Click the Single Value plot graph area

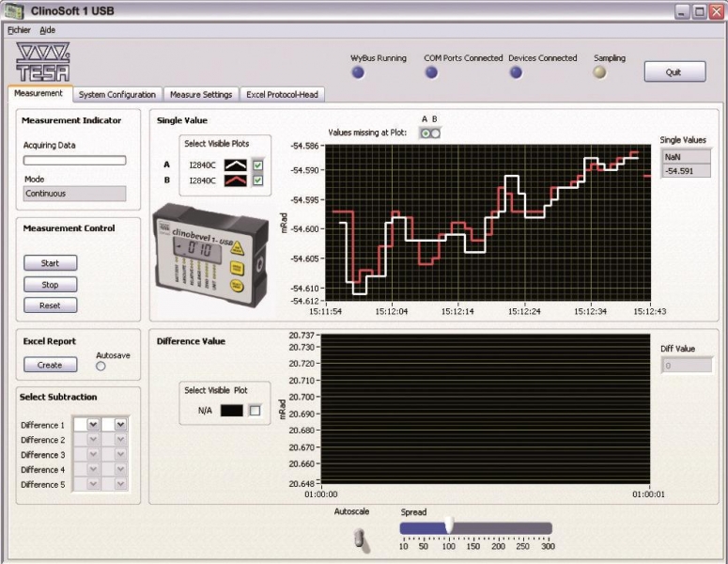(x=488, y=223)
